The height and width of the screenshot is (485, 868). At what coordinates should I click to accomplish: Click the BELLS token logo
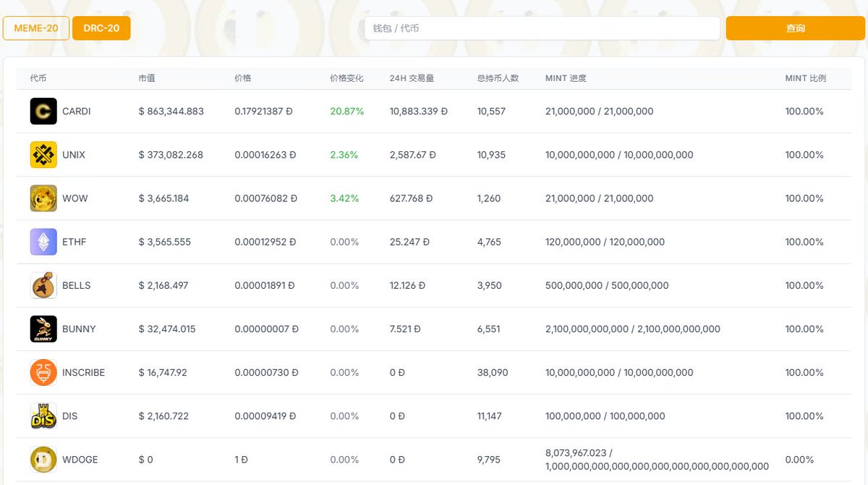pyautogui.click(x=43, y=284)
